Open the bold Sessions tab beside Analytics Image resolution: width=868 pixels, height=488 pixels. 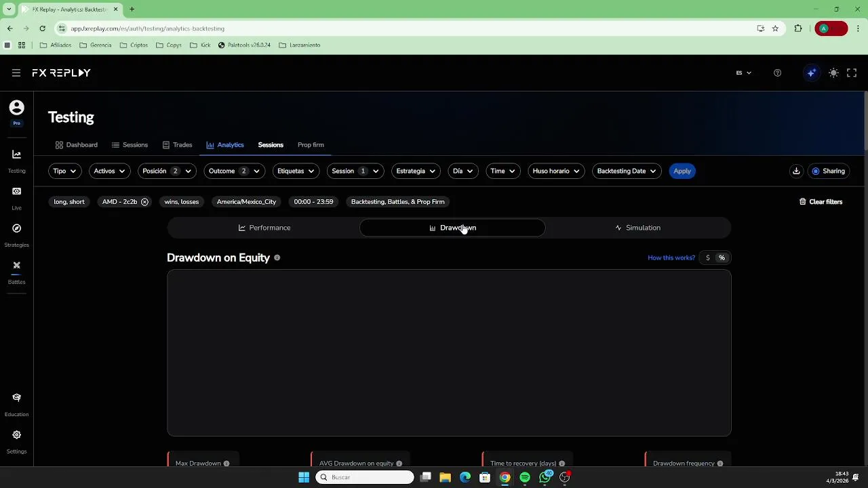pyautogui.click(x=271, y=145)
